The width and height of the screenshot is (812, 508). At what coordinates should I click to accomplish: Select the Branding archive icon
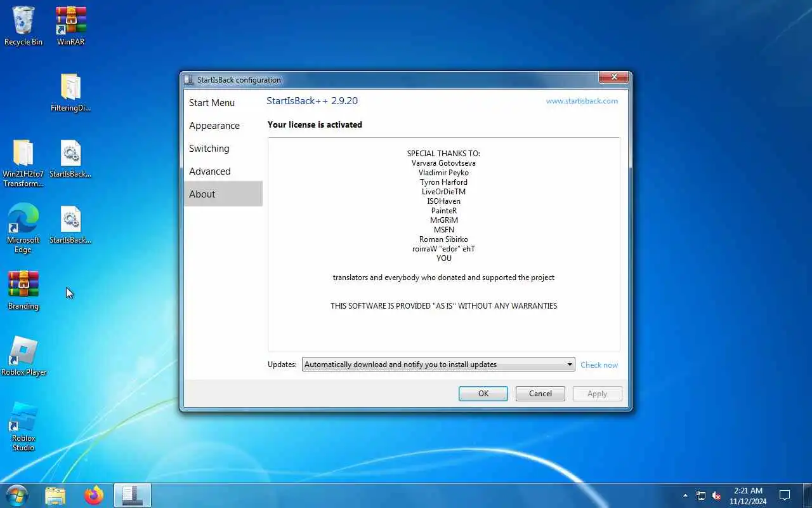(x=23, y=290)
